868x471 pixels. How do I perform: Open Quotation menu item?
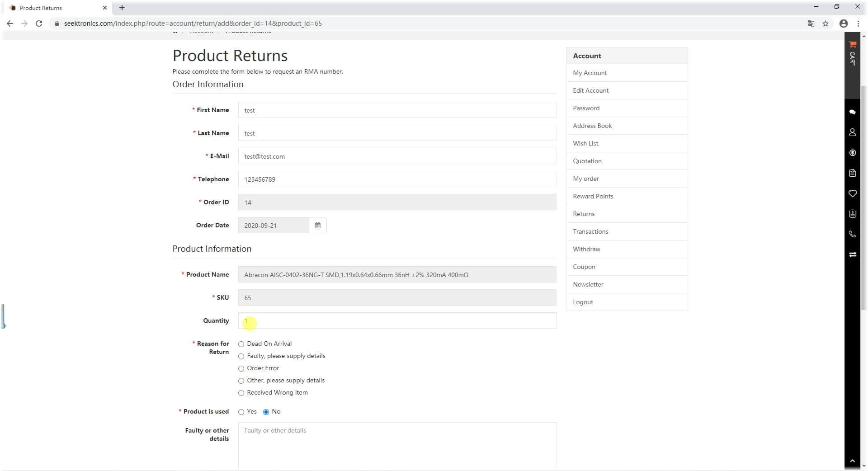(x=627, y=161)
